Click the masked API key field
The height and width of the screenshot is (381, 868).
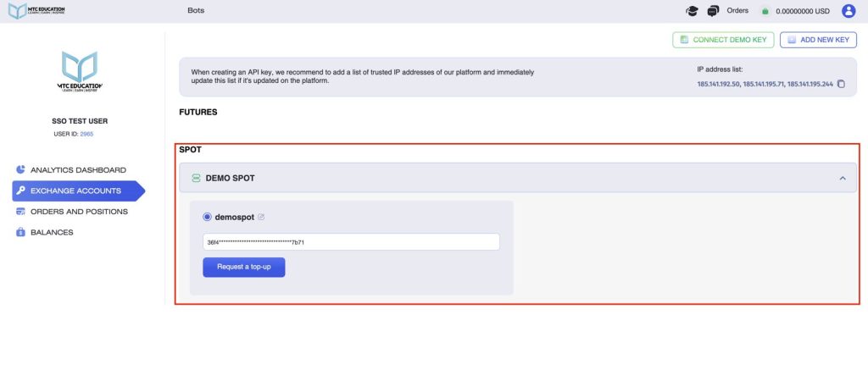[x=351, y=242]
